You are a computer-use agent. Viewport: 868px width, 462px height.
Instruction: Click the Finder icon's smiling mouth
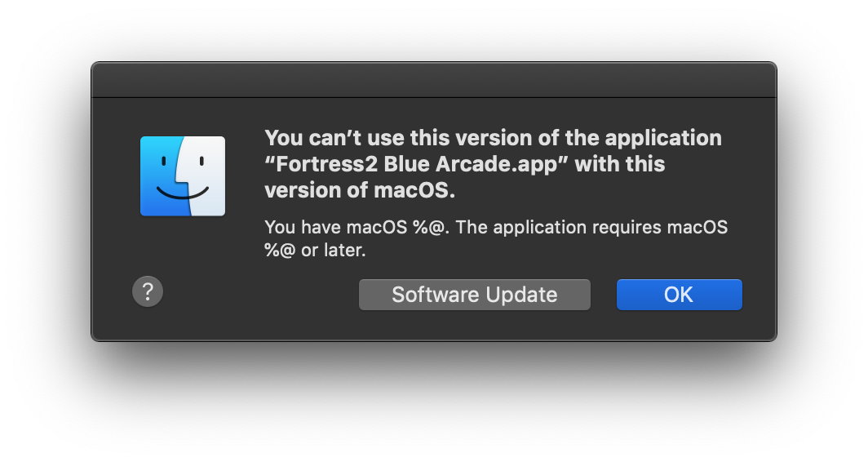183,193
